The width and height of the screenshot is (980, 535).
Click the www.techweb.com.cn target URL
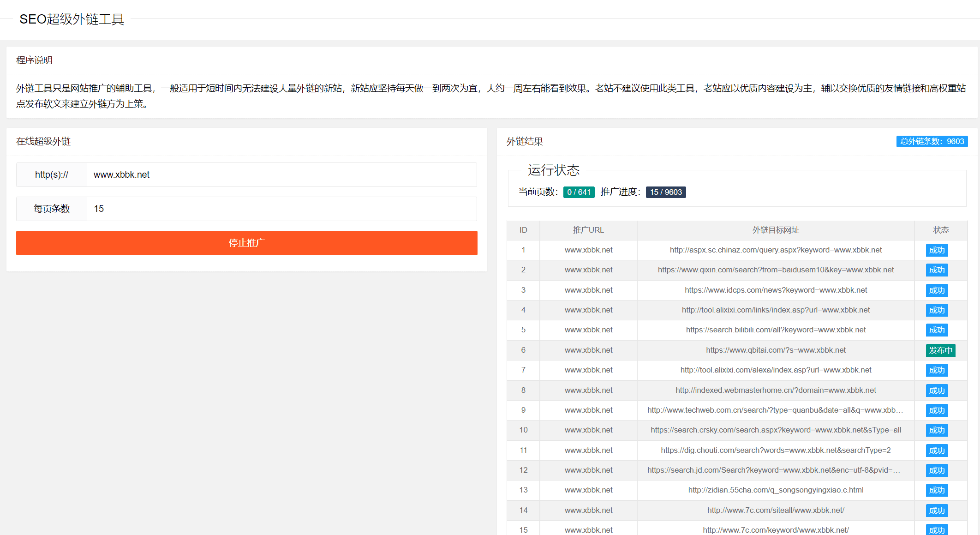click(776, 410)
